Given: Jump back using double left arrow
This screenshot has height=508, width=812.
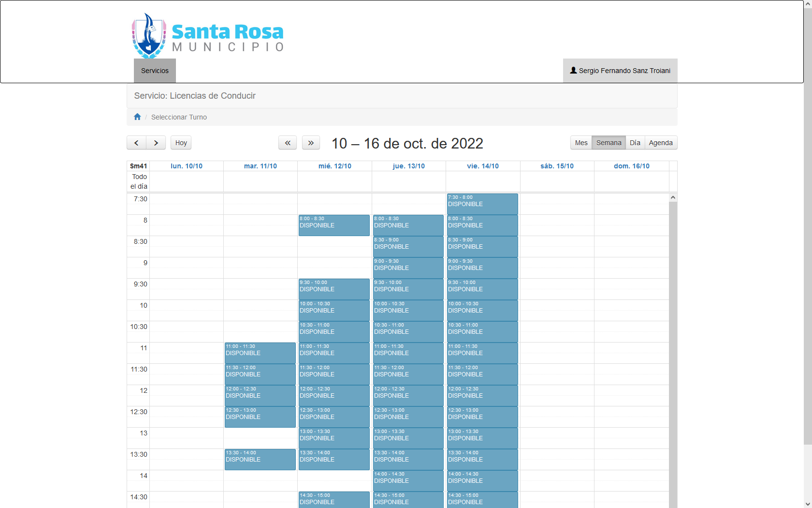Looking at the screenshot, I should click(x=288, y=143).
